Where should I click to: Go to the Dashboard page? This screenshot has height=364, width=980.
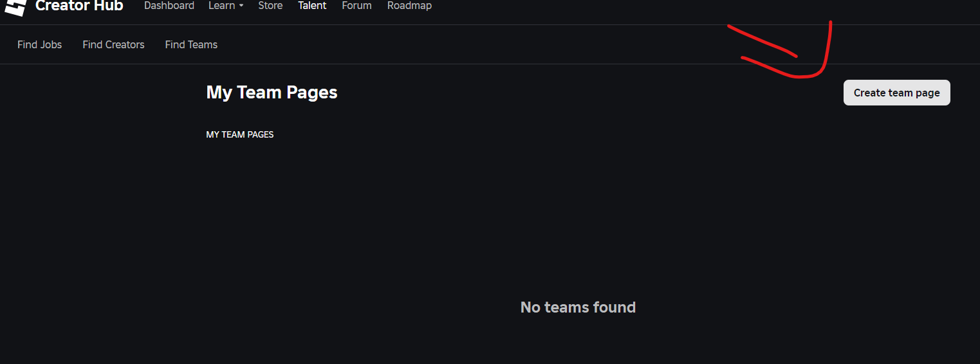tap(169, 6)
